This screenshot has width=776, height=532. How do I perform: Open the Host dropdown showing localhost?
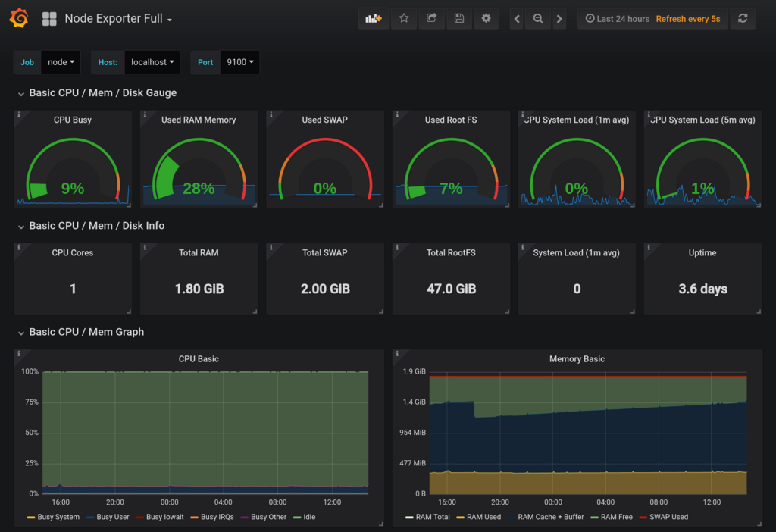[152, 62]
